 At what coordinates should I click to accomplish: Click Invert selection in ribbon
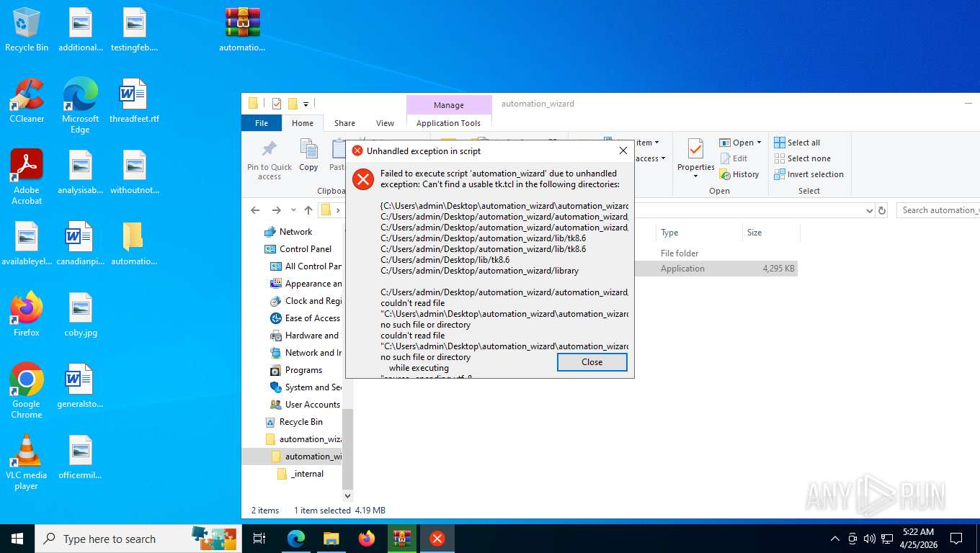pyautogui.click(x=808, y=174)
